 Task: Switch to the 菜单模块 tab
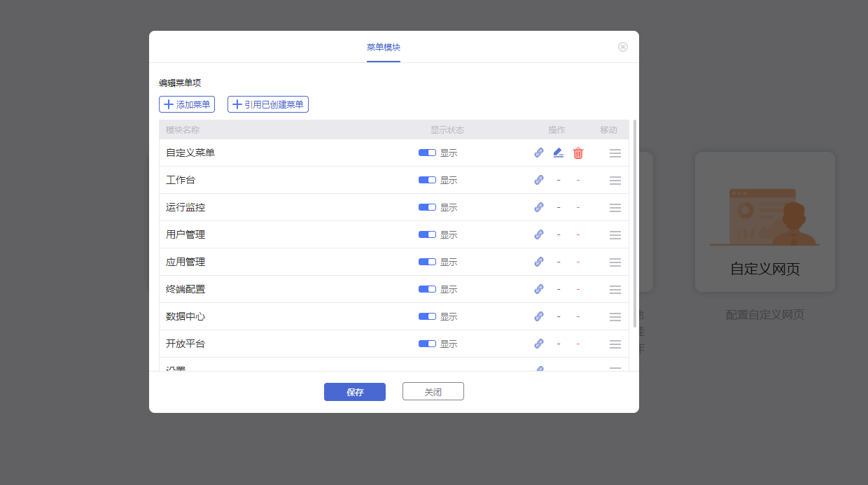click(384, 48)
